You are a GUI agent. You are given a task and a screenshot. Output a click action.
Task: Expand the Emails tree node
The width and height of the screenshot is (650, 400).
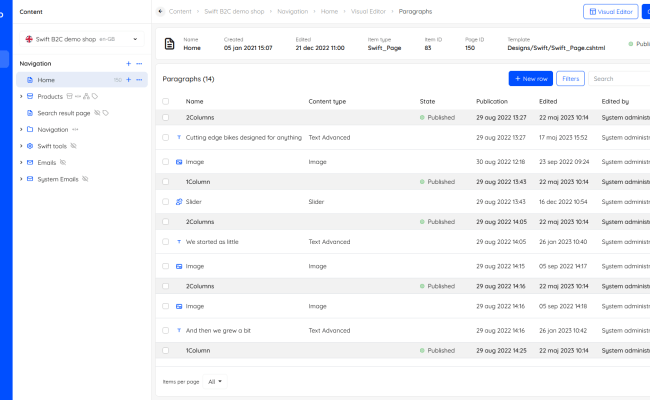click(21, 162)
